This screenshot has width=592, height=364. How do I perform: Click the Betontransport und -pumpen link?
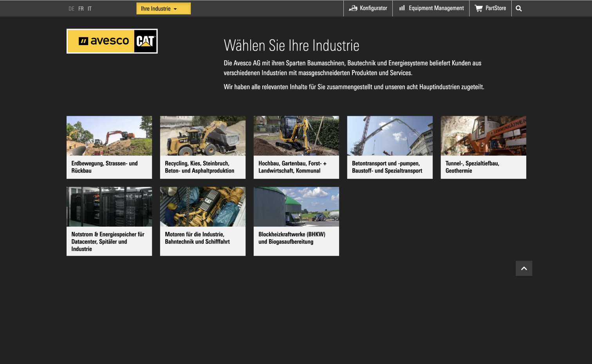387,167
